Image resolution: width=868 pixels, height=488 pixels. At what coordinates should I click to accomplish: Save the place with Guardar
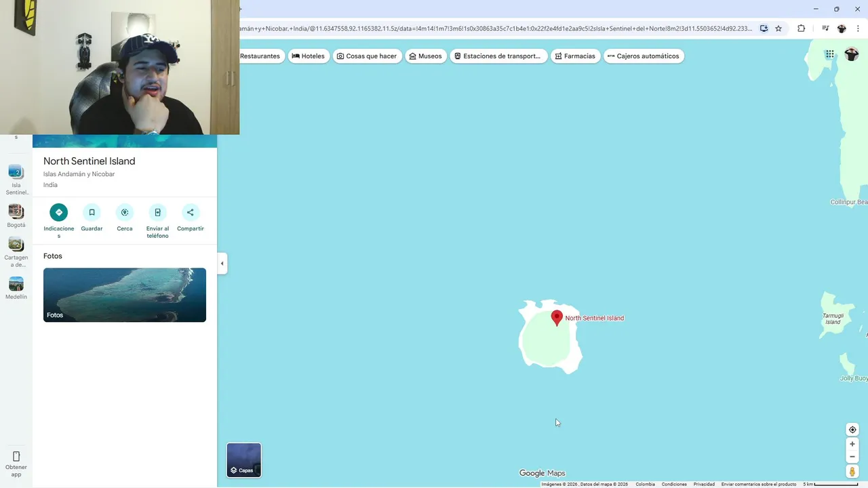92,212
